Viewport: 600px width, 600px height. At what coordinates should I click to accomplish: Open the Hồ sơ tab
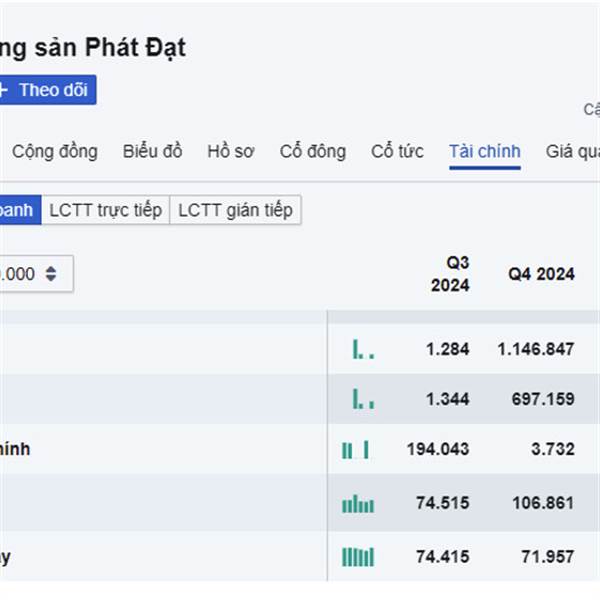click(x=231, y=152)
